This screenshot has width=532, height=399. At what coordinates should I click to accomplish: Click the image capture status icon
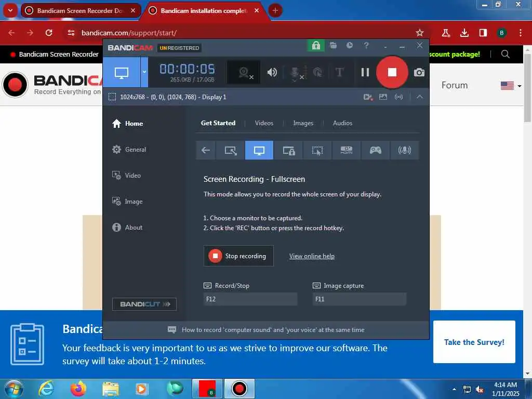click(383, 97)
